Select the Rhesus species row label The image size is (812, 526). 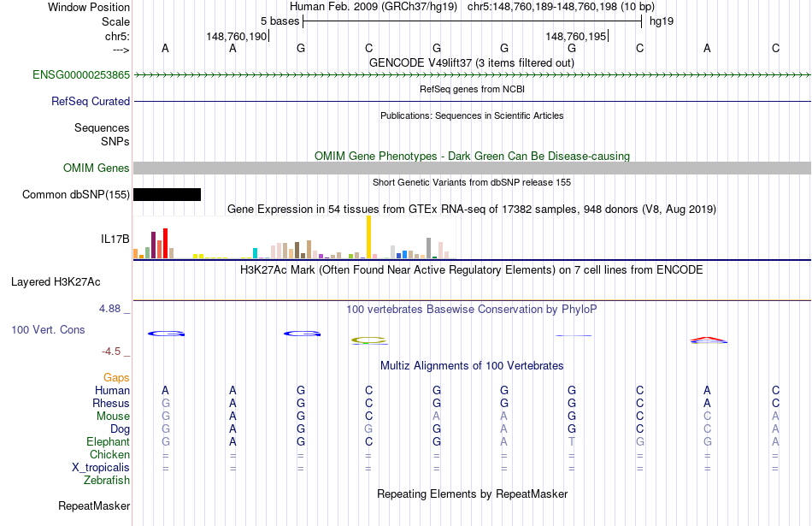[111, 403]
